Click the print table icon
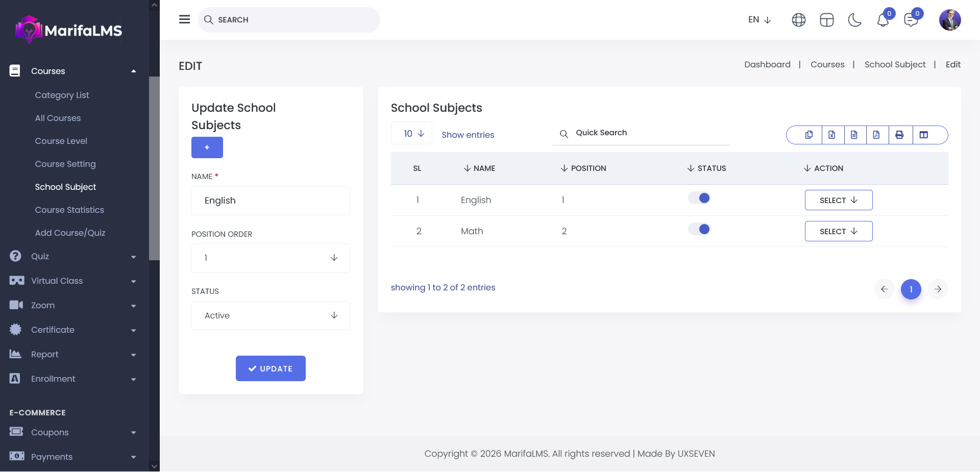The height and width of the screenshot is (472, 980). [899, 135]
